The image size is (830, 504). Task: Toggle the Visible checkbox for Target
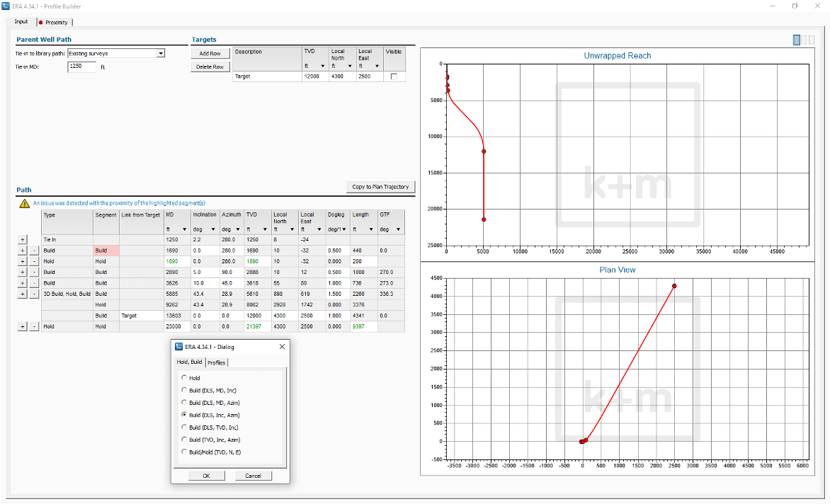pos(394,76)
